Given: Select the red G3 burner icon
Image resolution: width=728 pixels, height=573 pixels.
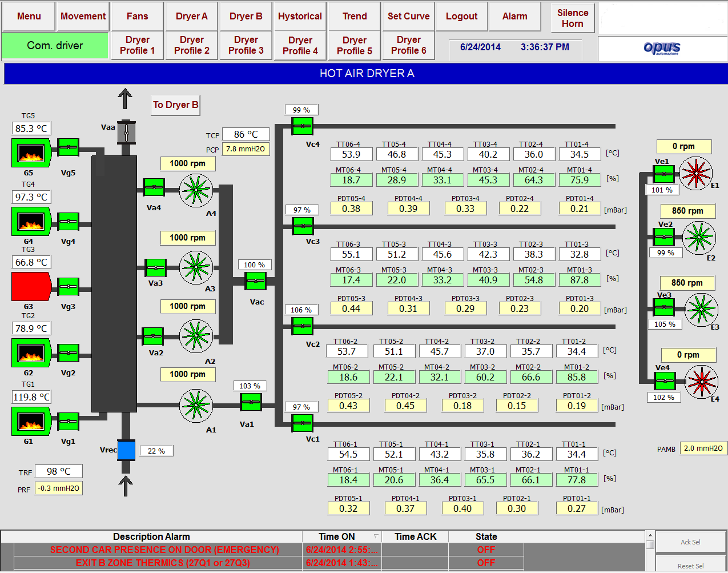Looking at the screenshot, I should pyautogui.click(x=31, y=287).
